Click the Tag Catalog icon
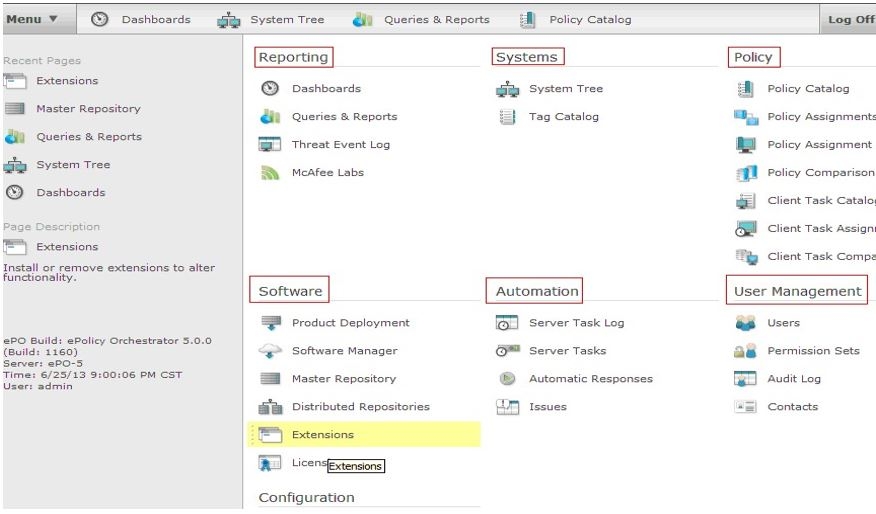Screen dimensions: 876x514 coord(507,117)
